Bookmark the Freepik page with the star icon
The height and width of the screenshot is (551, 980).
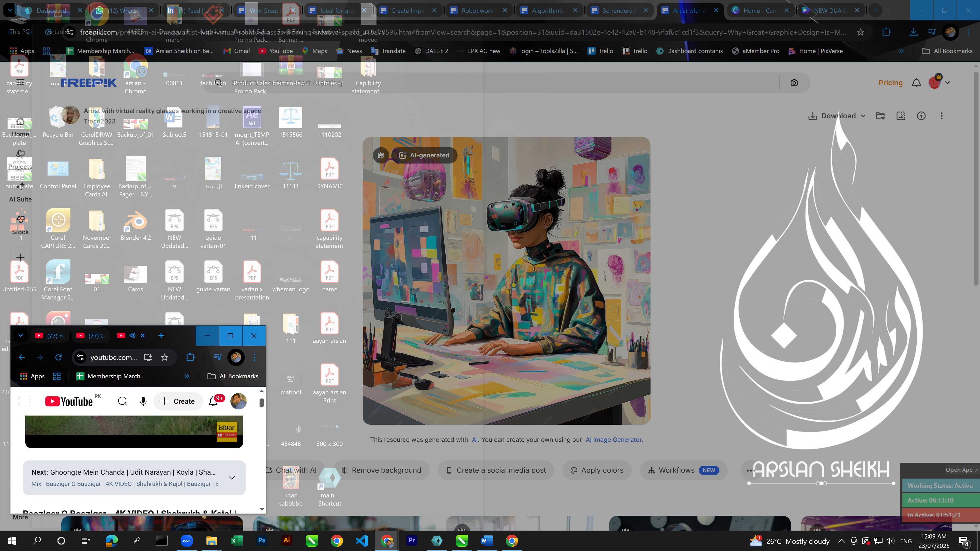coord(861,32)
